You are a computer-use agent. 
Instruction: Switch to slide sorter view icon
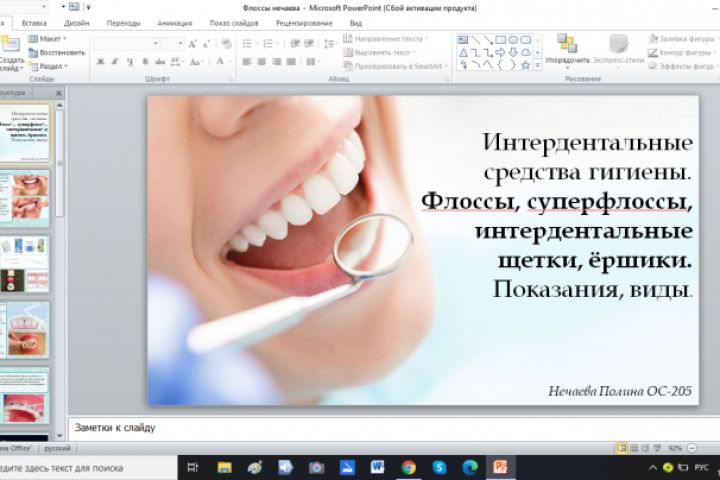634,448
